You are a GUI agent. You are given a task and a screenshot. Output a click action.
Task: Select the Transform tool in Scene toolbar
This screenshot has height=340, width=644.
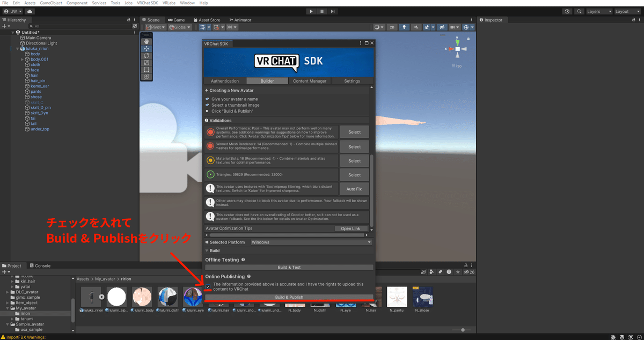pos(147,77)
